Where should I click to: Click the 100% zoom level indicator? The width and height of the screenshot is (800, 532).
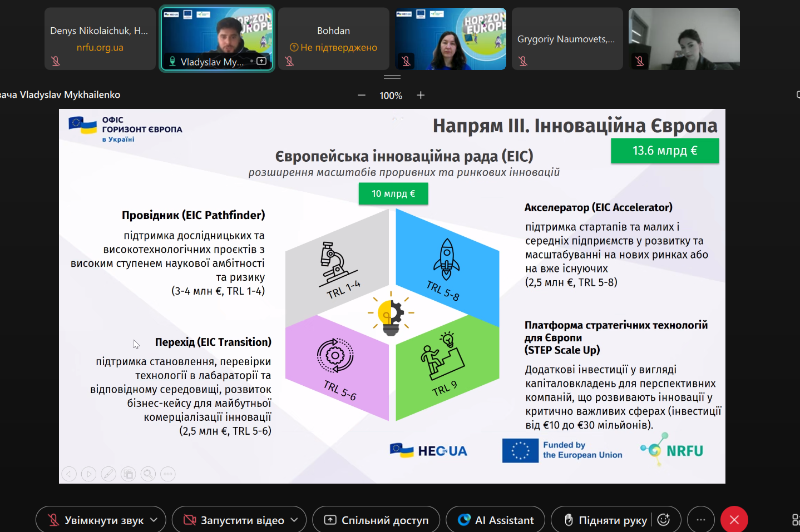pyautogui.click(x=391, y=96)
